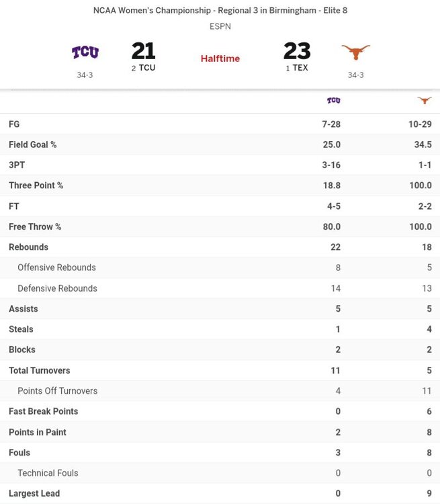
Task: Click the Offensive Rebounds sub-row label
Action: point(56,267)
